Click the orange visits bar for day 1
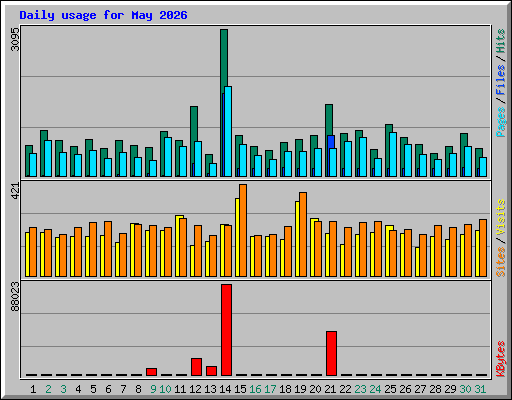Screen dimensions: 512x400 (33, 252)
